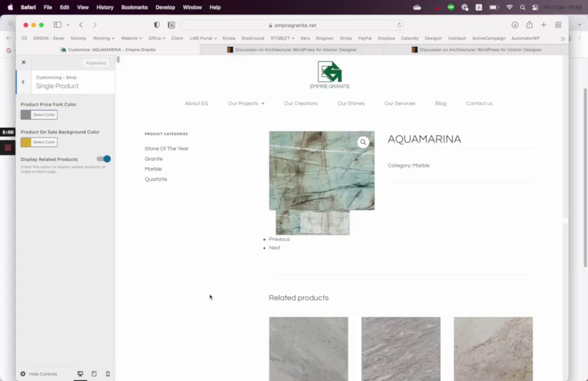Click Safari back navigation arrow
The image size is (588, 381).
81,25
